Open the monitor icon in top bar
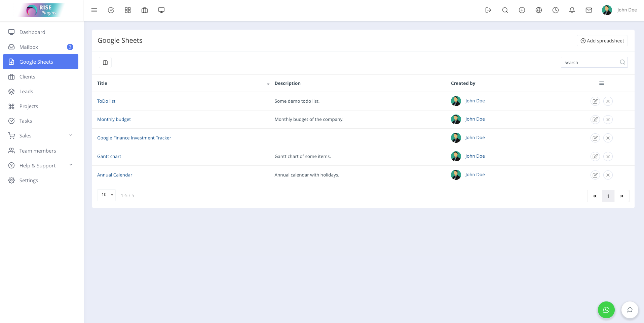 pyautogui.click(x=161, y=10)
